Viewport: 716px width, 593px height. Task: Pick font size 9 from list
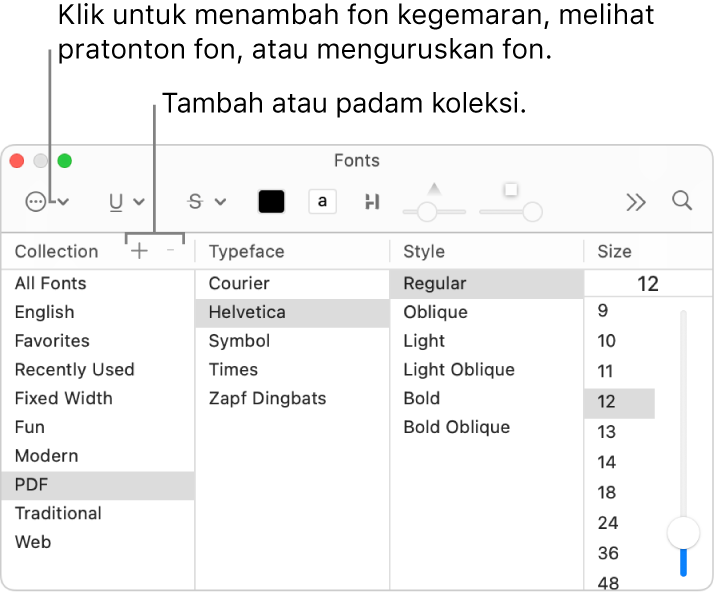[x=620, y=311]
